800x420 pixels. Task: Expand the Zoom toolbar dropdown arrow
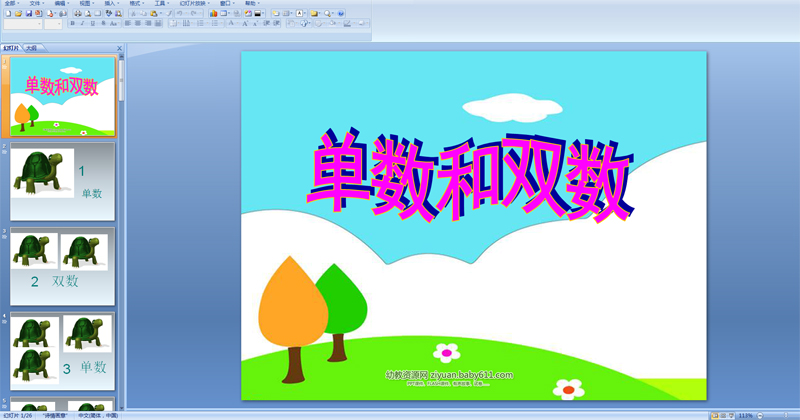coord(333,13)
